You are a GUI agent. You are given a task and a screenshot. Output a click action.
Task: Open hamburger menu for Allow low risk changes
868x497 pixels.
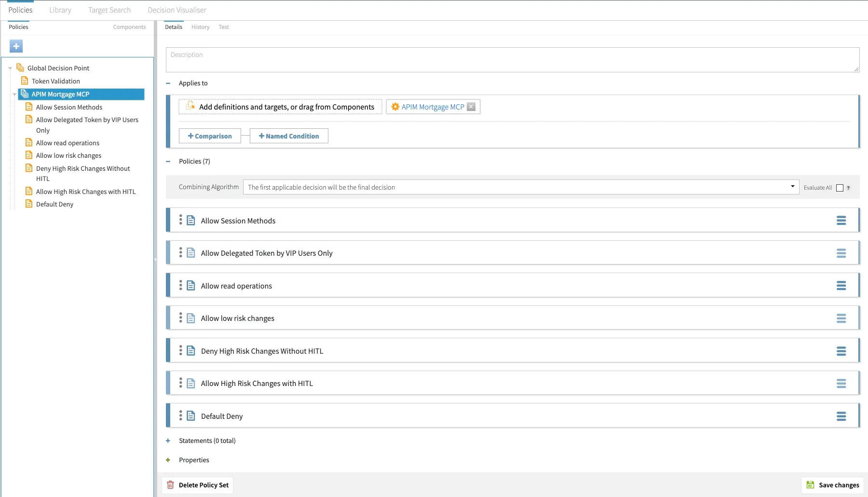click(841, 318)
